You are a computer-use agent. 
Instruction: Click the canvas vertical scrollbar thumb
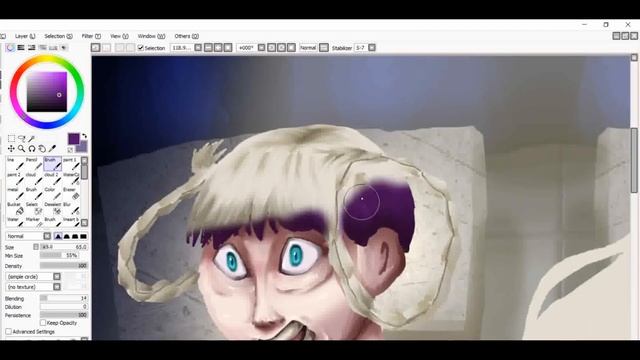click(634, 160)
